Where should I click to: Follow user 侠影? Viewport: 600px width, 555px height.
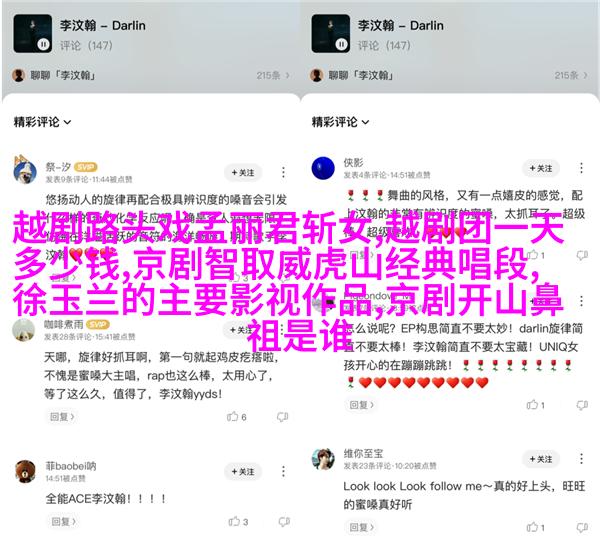[541, 168]
